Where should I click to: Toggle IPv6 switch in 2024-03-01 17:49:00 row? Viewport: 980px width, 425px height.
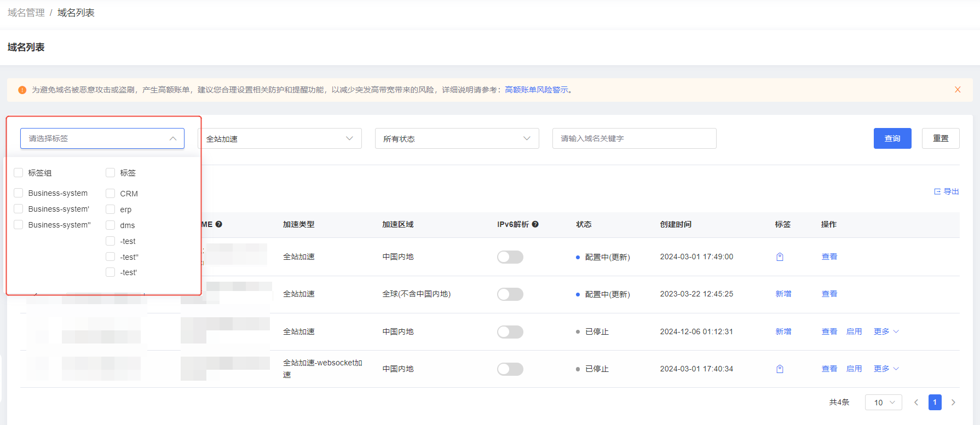pos(510,257)
